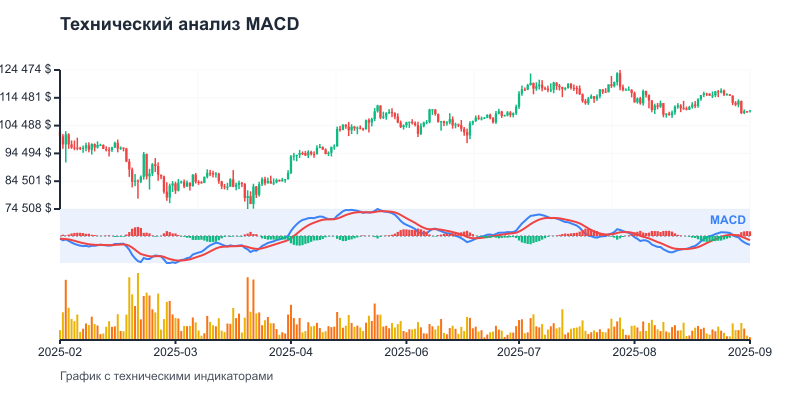Click the tall volume bar before 2025-04
The width and height of the screenshot is (800, 400).
247,310
